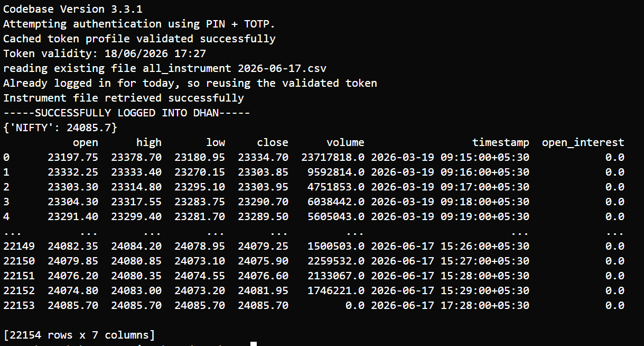
Task: Click row index 22149
Action: 19,246
